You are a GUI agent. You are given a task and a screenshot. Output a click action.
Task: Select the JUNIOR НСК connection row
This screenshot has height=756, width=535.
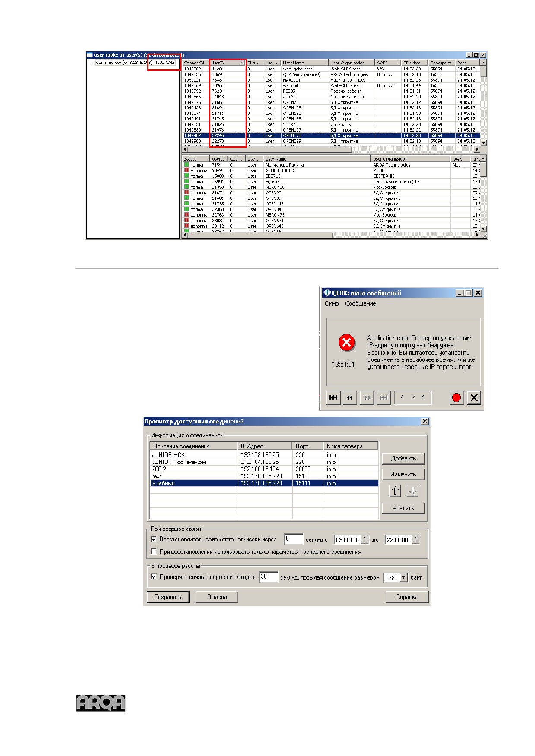(264, 455)
